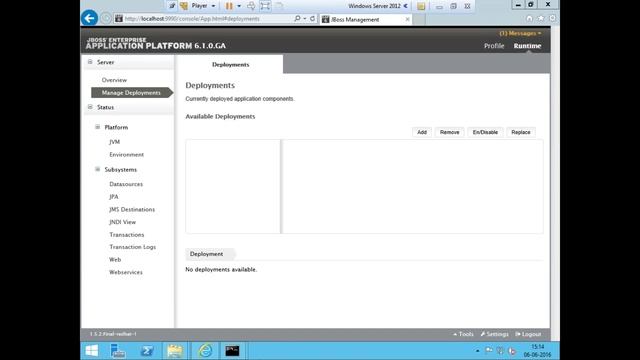Collapse the Status section
The height and width of the screenshot is (360, 640).
(x=90, y=107)
